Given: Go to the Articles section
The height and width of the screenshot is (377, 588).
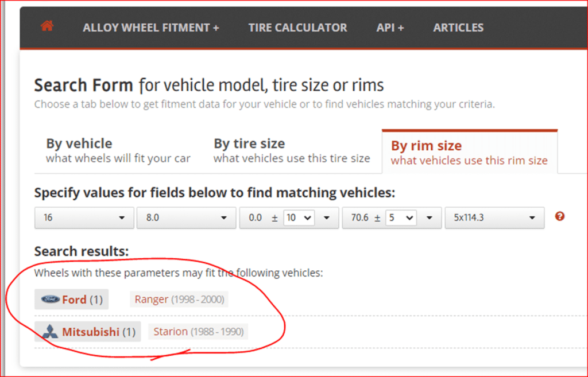Looking at the screenshot, I should click(x=458, y=28).
